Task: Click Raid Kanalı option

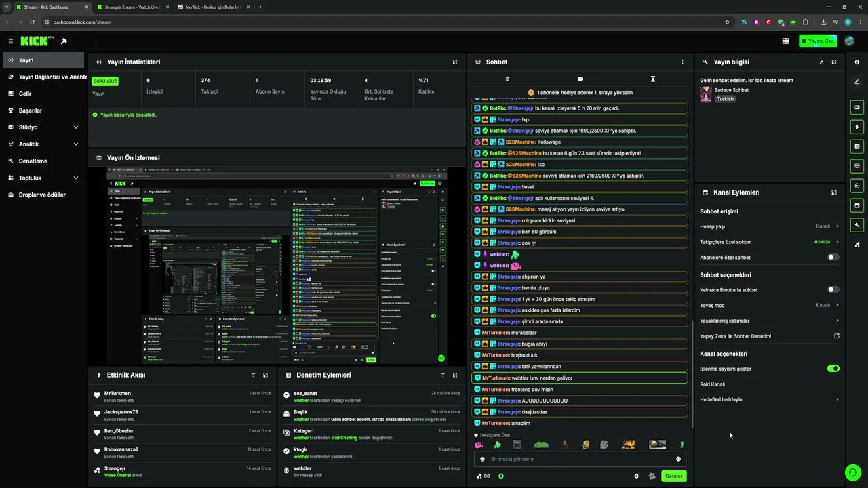Action: [x=713, y=384]
